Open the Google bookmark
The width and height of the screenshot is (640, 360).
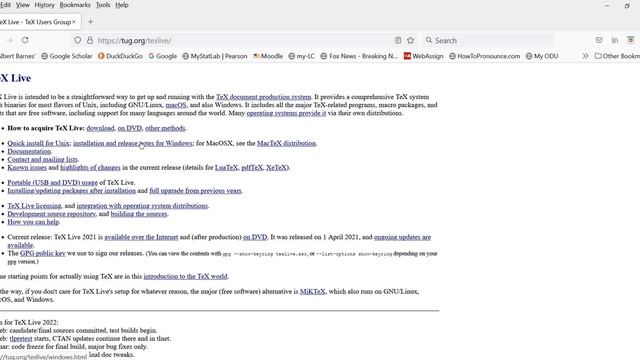click(162, 56)
